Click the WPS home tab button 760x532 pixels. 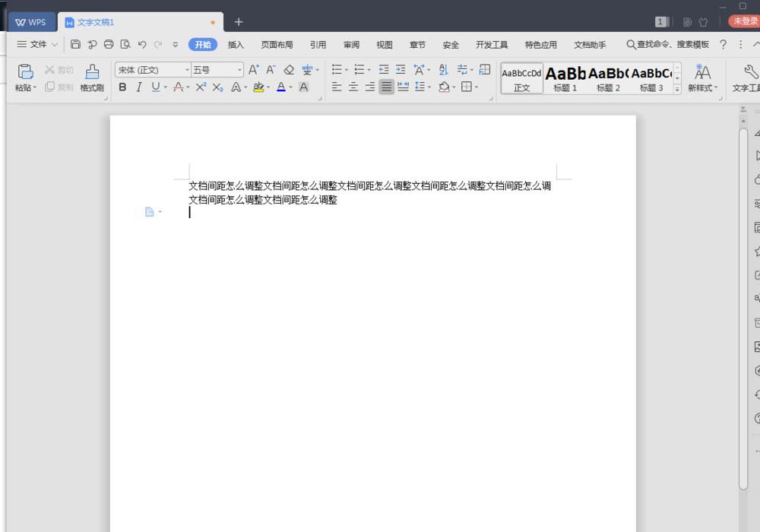pyautogui.click(x=31, y=22)
